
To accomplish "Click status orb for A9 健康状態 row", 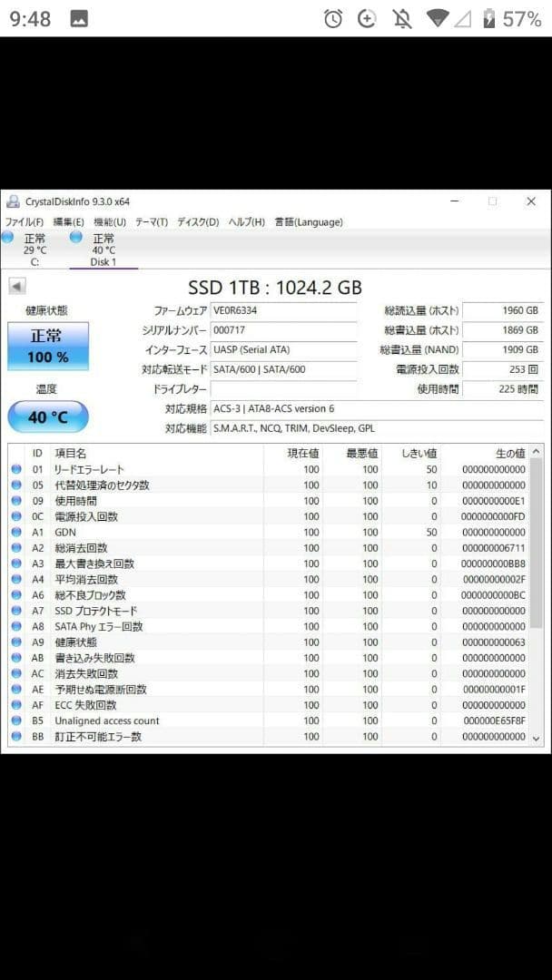I will coord(16,642).
